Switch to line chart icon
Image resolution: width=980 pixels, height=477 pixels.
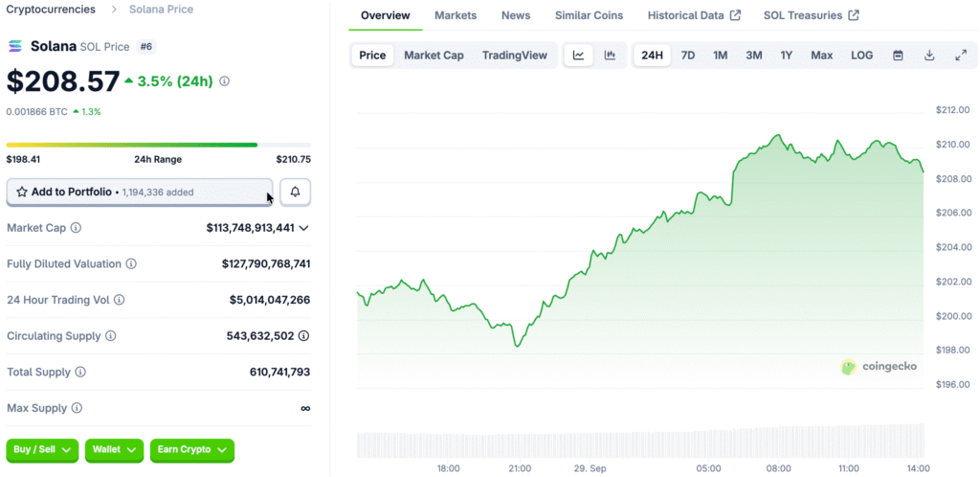tap(579, 56)
